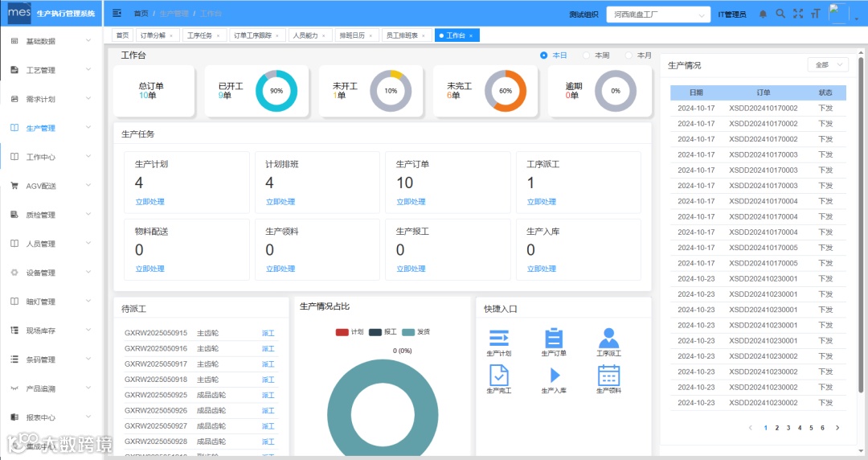Click the 已开工 90% progress ring
The image size is (868, 460).
coord(276,91)
